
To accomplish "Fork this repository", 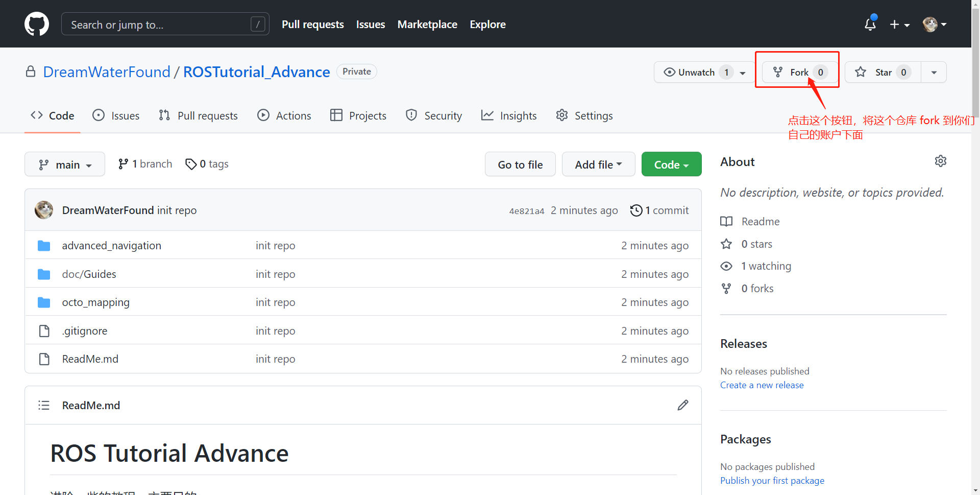I will [800, 72].
